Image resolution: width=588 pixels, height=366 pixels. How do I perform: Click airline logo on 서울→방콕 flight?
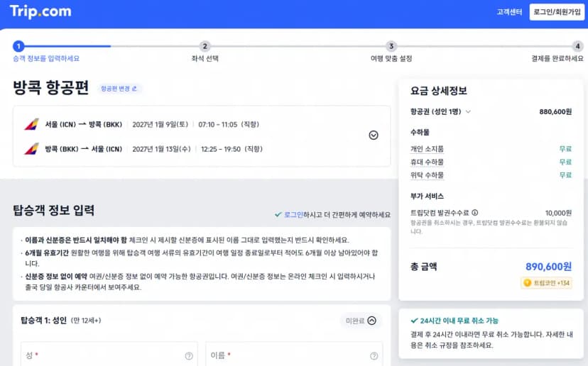coord(31,124)
